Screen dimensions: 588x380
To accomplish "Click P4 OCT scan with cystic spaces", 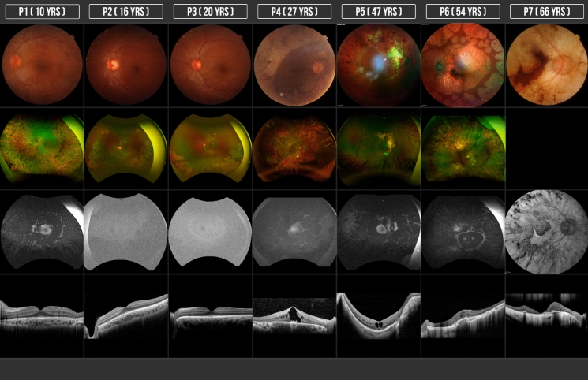I will 294,316.
